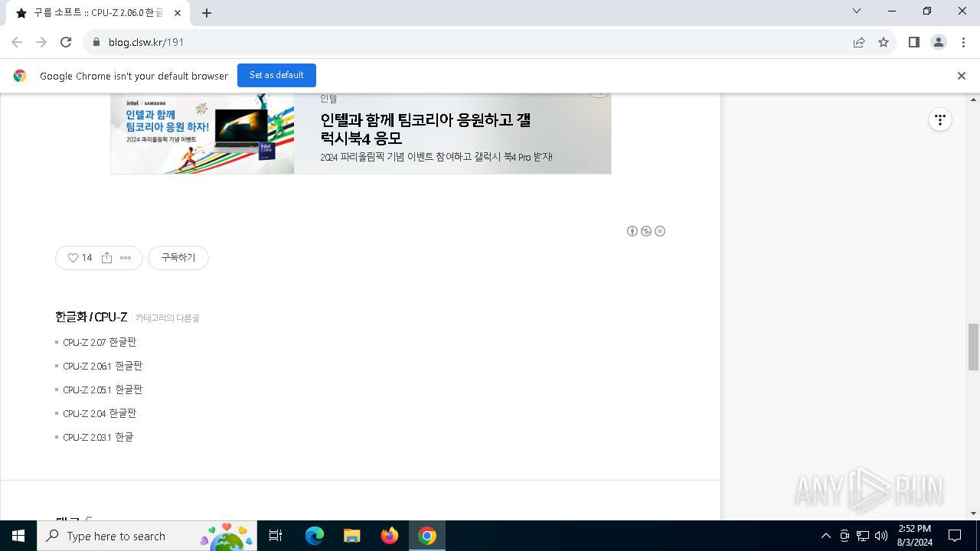Close the CPU-Z blog tab
This screenshot has height=551, width=980.
(178, 13)
